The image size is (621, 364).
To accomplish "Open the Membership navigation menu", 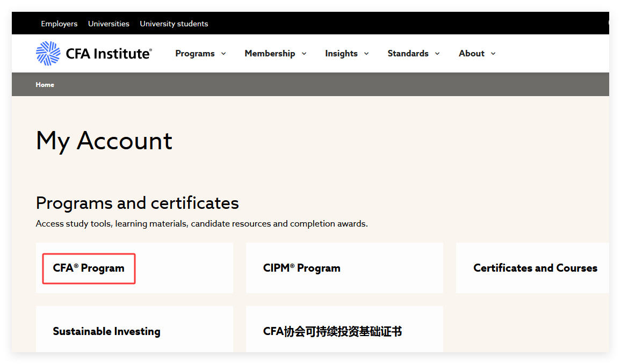I will (x=270, y=53).
